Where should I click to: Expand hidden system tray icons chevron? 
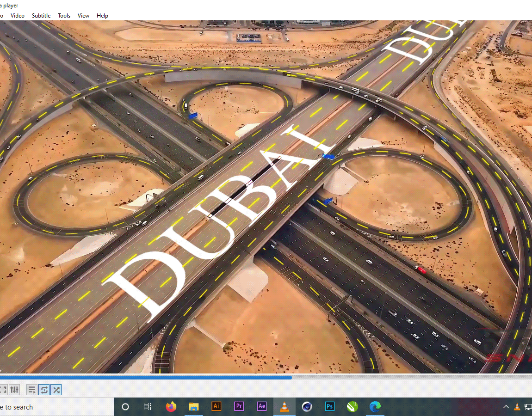click(506, 407)
